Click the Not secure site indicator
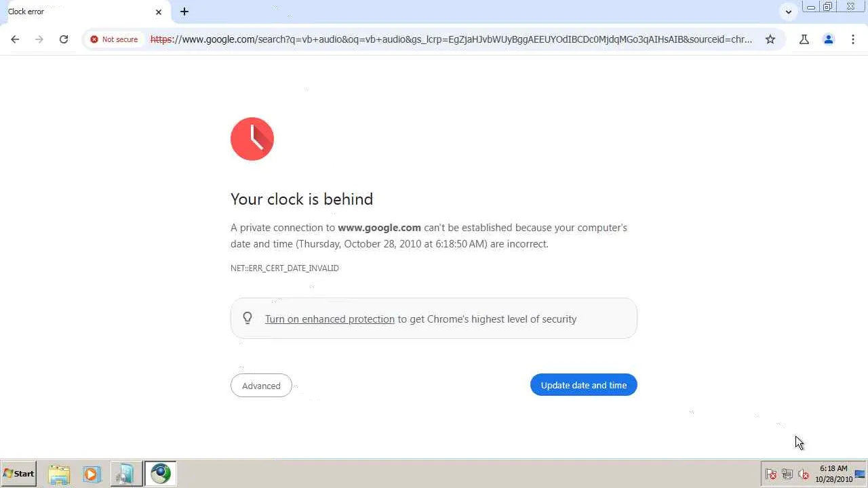 click(x=114, y=39)
